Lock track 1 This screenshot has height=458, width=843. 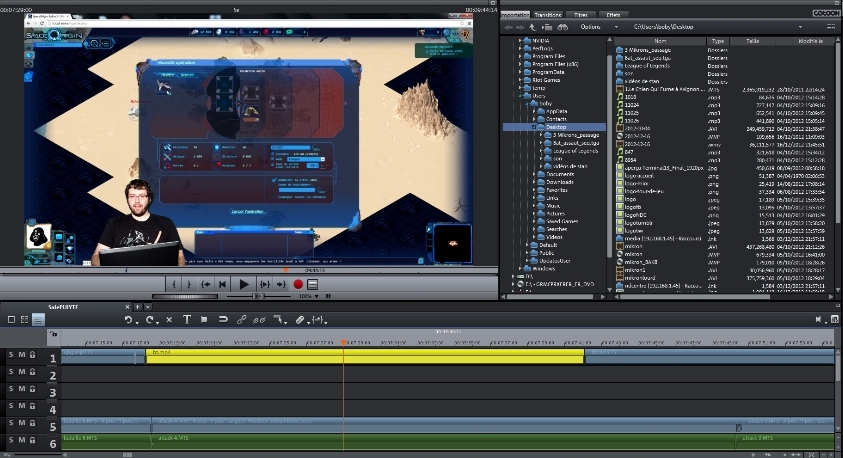click(x=32, y=355)
